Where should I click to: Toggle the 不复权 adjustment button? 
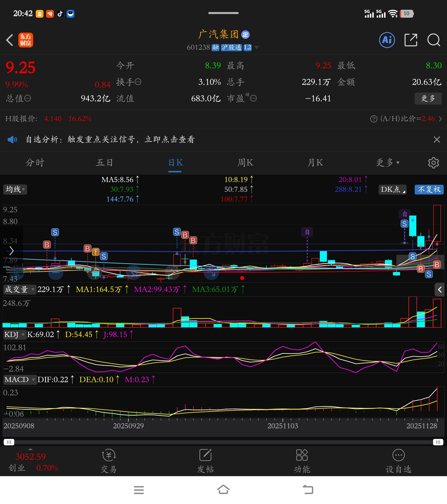[x=429, y=189]
